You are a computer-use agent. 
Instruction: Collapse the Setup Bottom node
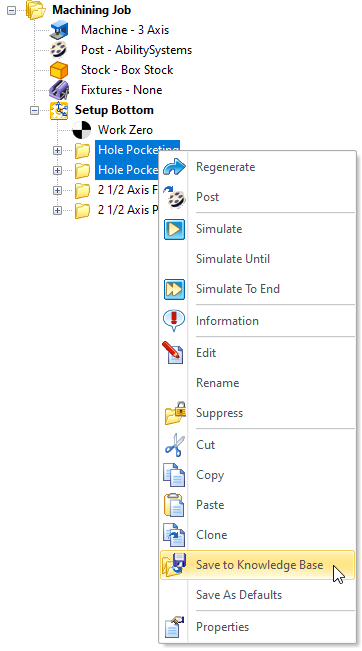(34, 111)
